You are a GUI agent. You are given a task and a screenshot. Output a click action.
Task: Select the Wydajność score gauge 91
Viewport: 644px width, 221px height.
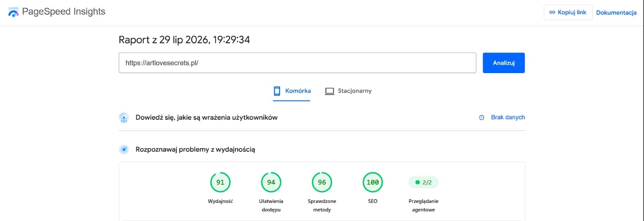(x=220, y=182)
